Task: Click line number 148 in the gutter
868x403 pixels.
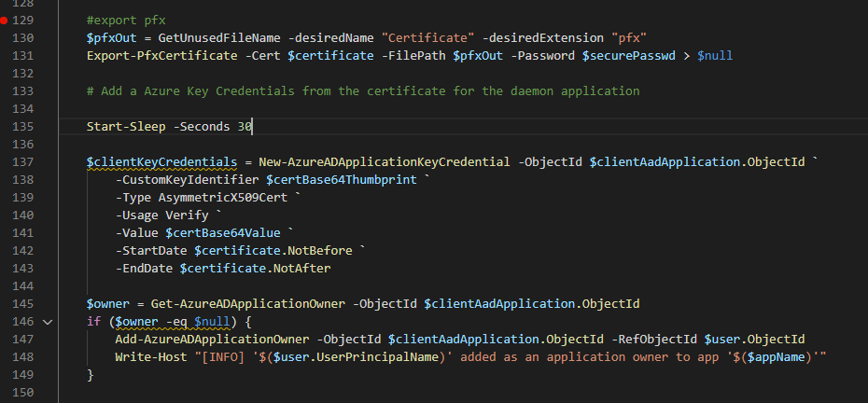Action: pos(23,357)
